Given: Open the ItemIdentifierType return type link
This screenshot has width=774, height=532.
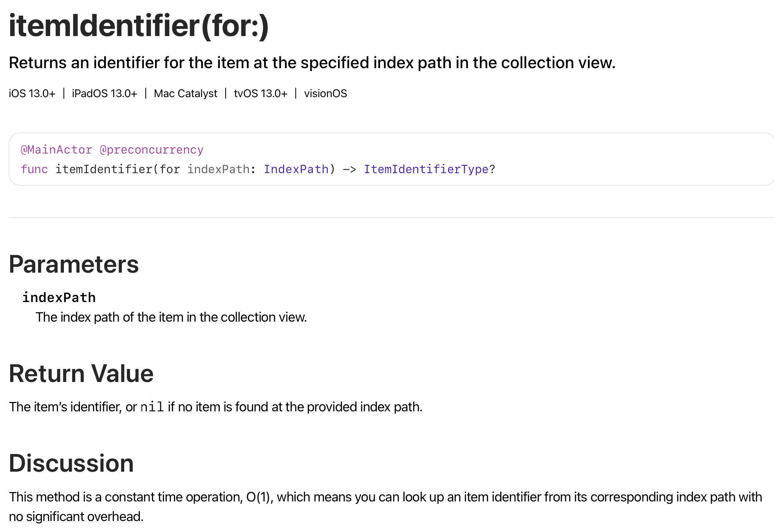Looking at the screenshot, I should pos(426,169).
